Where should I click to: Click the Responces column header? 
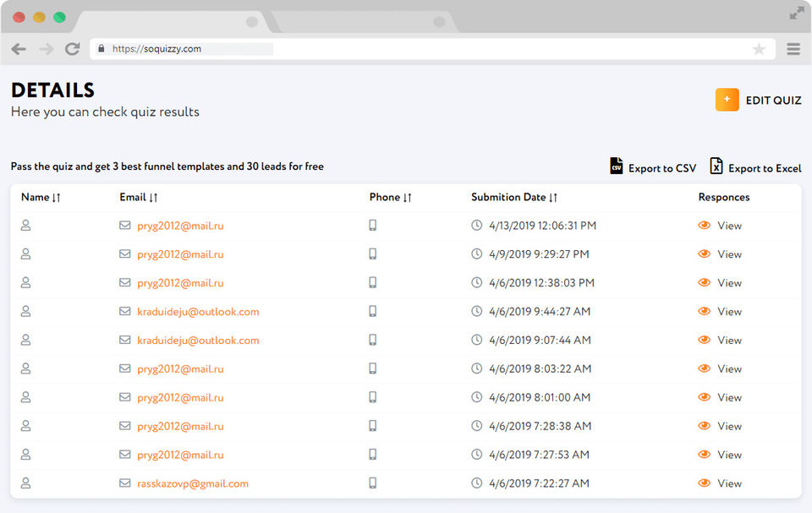tap(724, 197)
